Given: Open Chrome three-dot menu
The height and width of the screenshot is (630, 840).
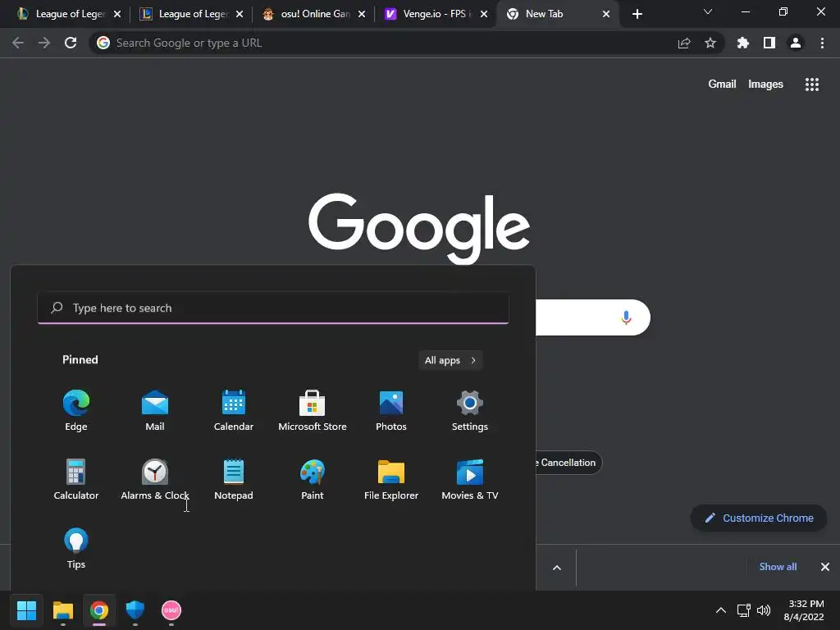Looking at the screenshot, I should tap(822, 43).
